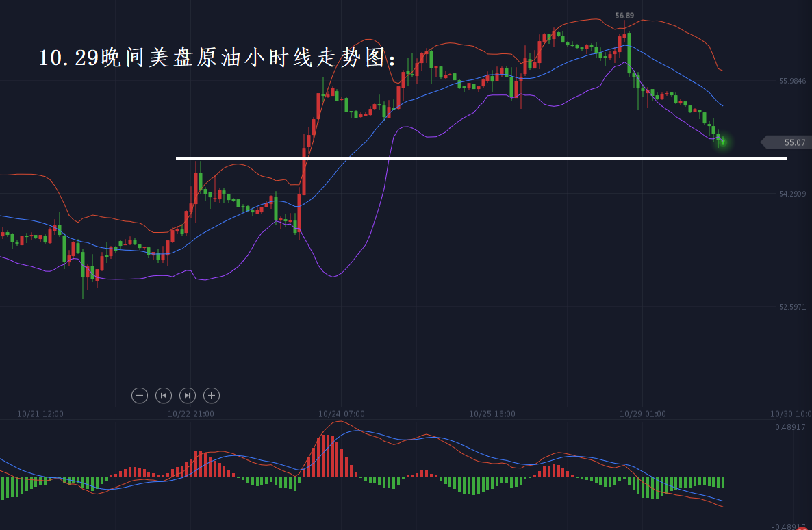Click the 55.9846 price axis value
The image size is (812, 530).
tap(792, 81)
